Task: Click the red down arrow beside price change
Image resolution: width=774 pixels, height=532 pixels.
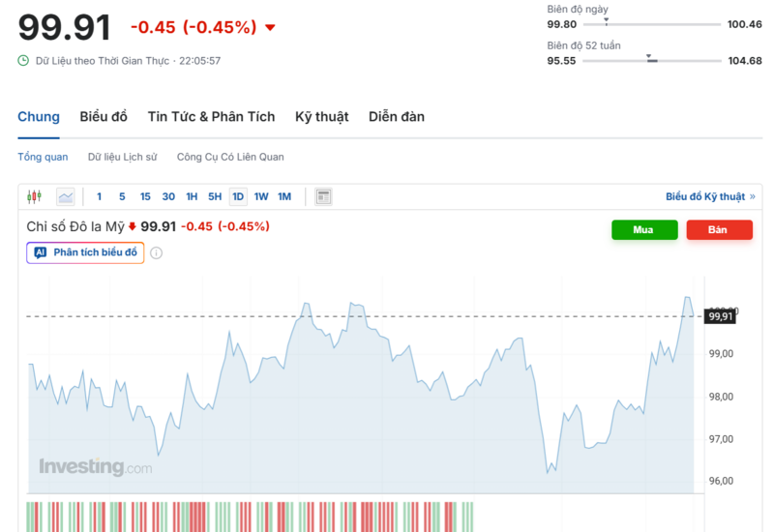Action: 269,27
